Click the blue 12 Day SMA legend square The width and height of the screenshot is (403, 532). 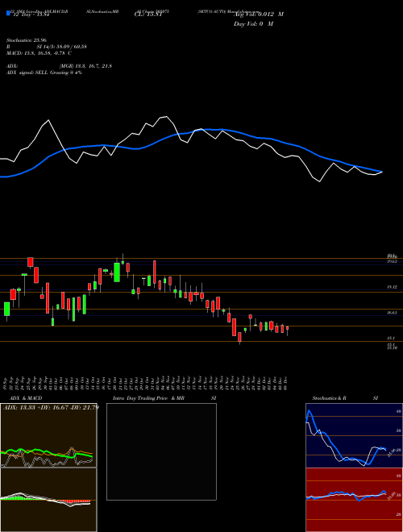tap(9, 14)
